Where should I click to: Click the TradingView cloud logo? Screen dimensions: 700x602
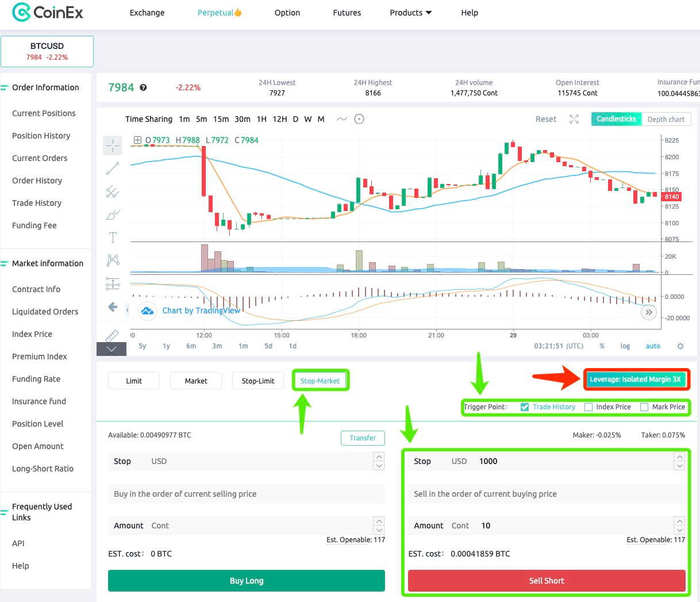(x=148, y=310)
